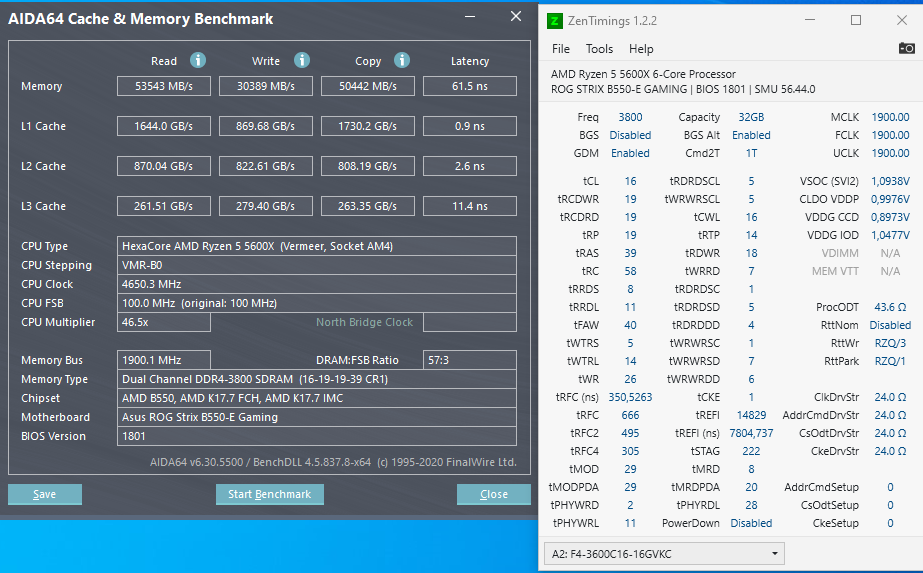Image resolution: width=923 pixels, height=573 pixels.
Task: Click the tRAS value 39
Action: click(630, 253)
